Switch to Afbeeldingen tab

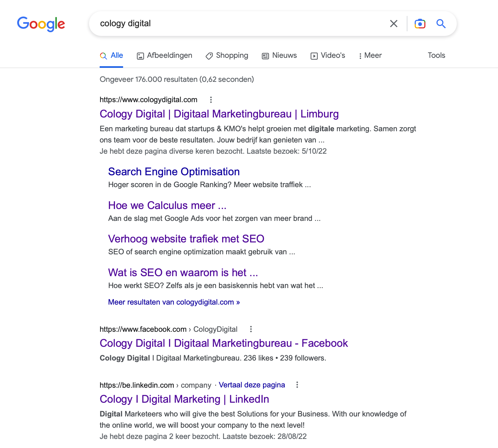pos(165,56)
